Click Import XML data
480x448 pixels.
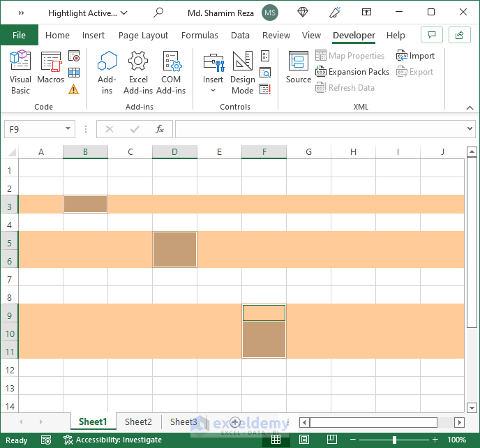415,56
